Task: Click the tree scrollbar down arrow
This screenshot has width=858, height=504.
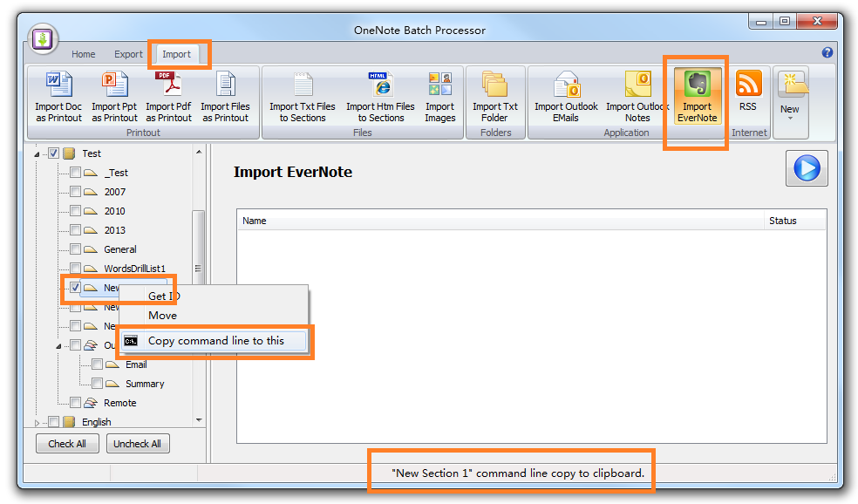Action: click(199, 420)
